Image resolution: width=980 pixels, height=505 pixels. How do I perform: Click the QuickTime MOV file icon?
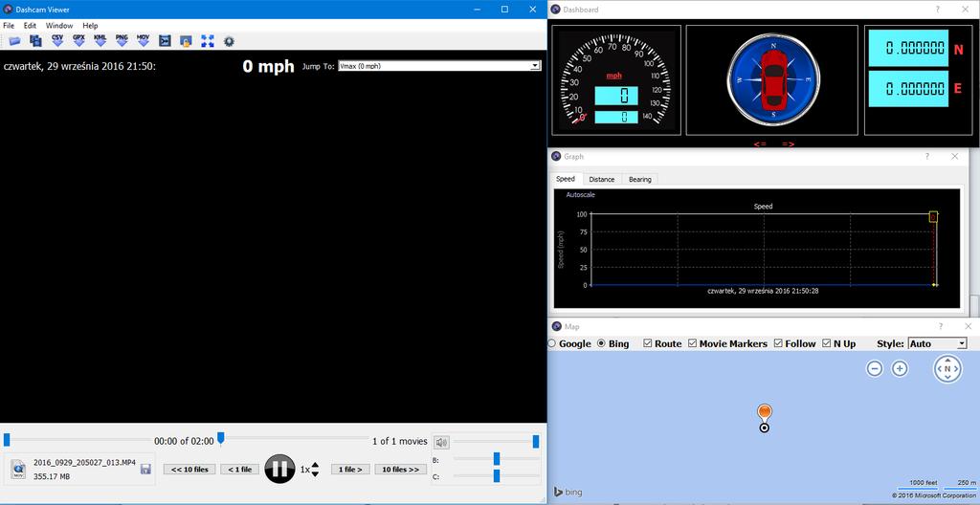point(19,469)
